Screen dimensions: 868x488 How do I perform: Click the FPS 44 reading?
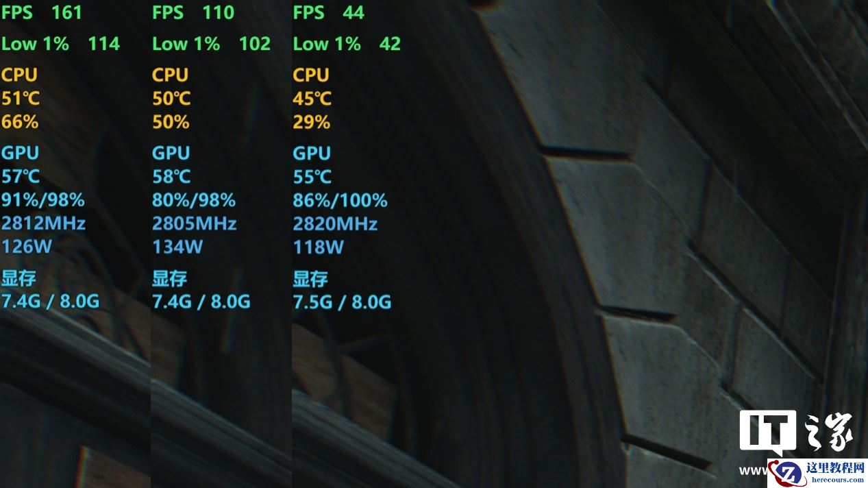(x=329, y=12)
